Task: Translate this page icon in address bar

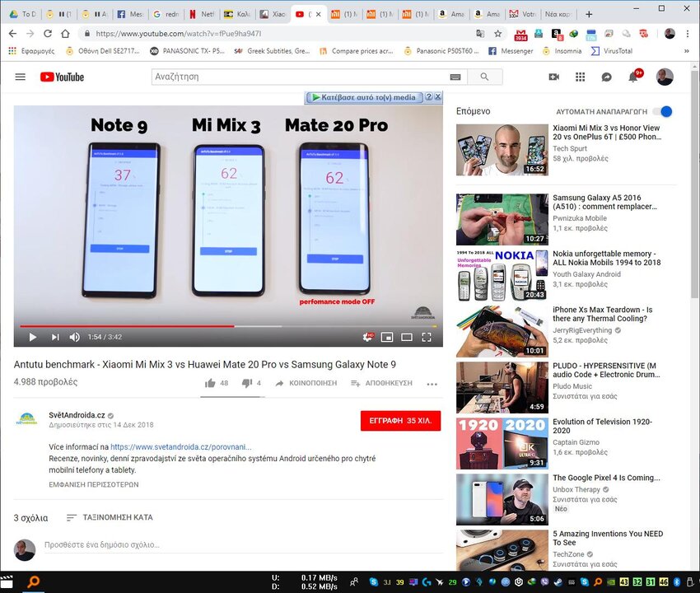Action: click(x=480, y=34)
